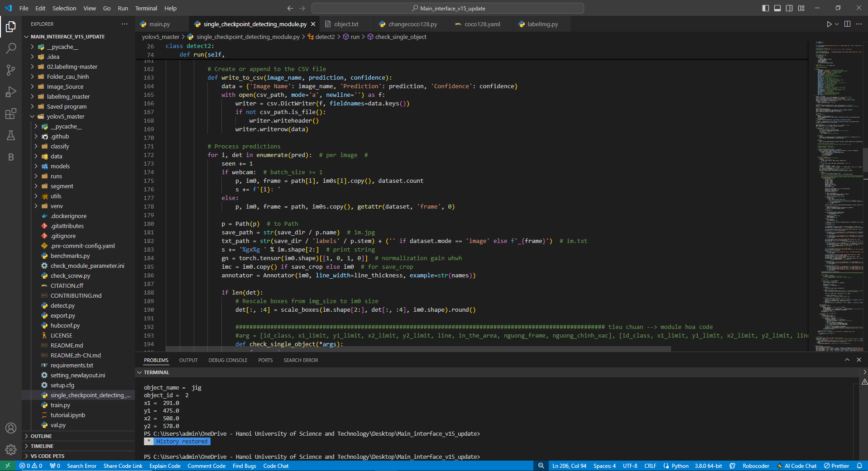Click the Prettier status item
This screenshot has height=471, width=868.
click(837, 466)
